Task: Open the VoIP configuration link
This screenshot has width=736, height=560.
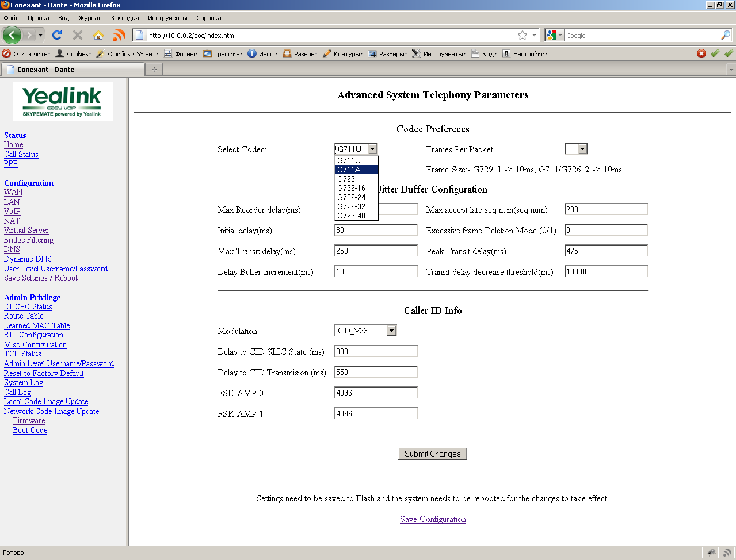Action: tap(12, 211)
